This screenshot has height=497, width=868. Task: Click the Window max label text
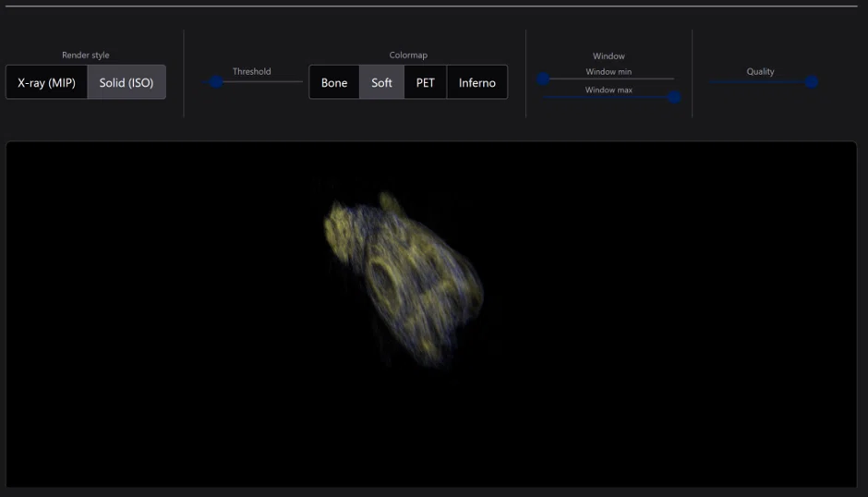609,90
